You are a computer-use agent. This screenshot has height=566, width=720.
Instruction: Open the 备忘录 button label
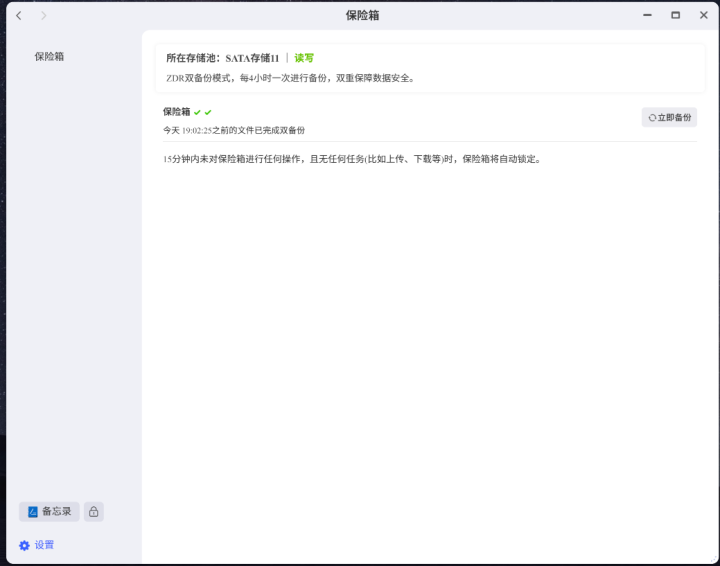click(x=57, y=512)
